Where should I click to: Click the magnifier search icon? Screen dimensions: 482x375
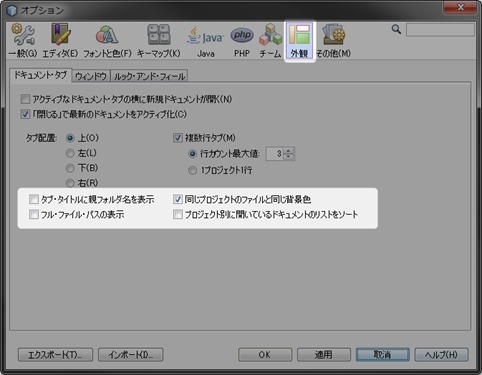396,29
